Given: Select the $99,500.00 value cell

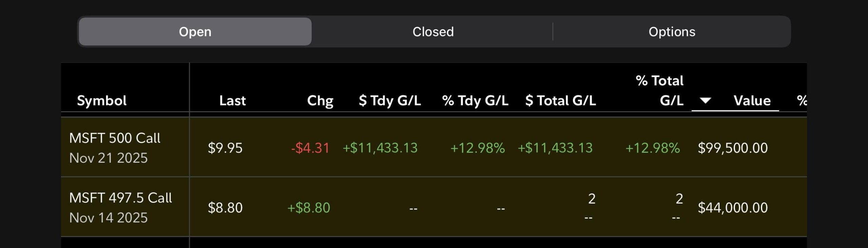Looking at the screenshot, I should (x=732, y=148).
